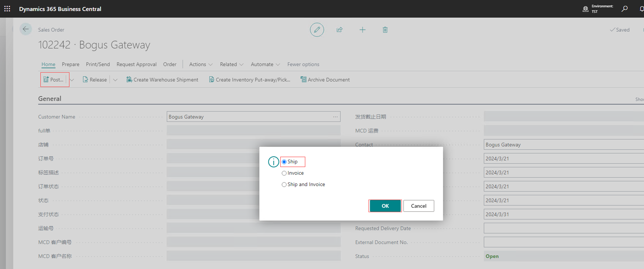
Task: Open the app launcher waffle icon
Action: point(7,9)
